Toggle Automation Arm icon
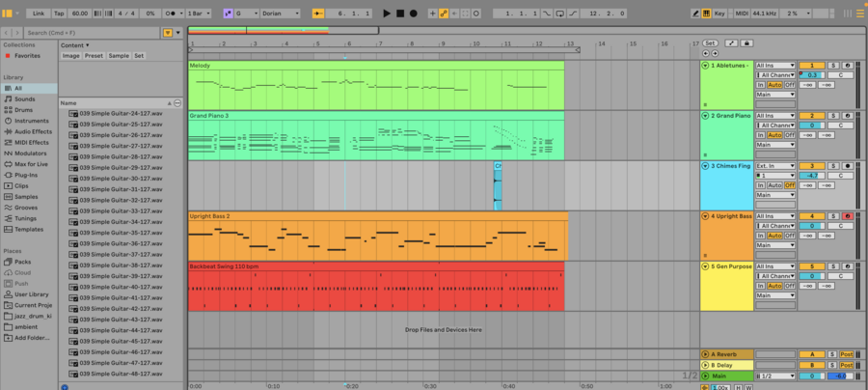 (x=444, y=14)
